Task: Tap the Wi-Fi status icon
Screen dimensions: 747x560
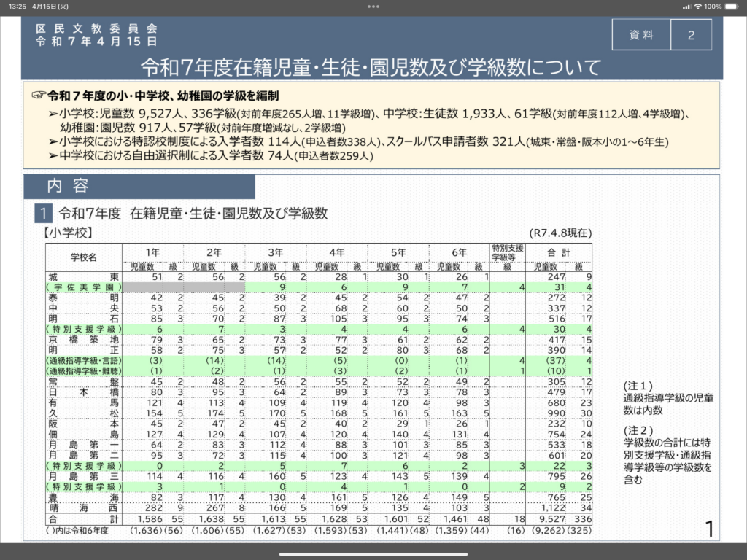Action: coord(698,7)
